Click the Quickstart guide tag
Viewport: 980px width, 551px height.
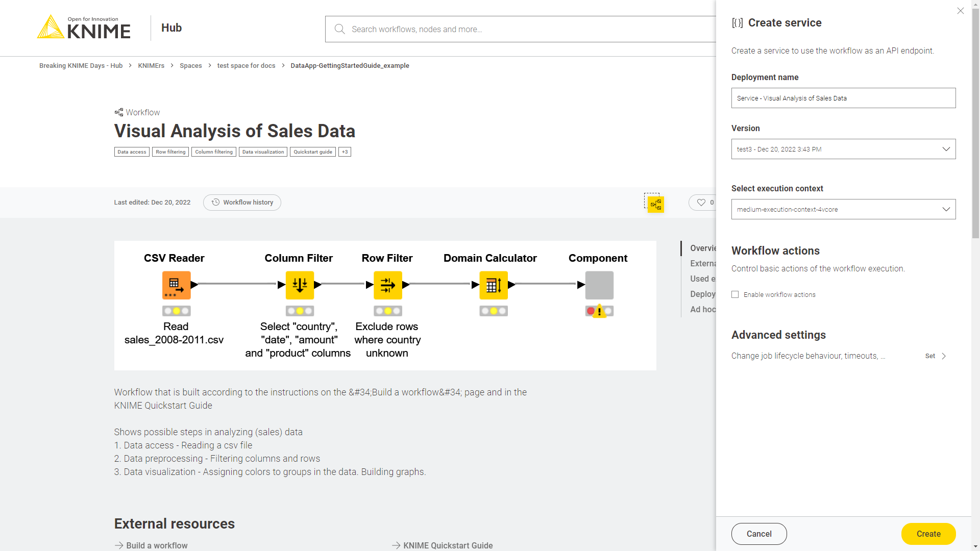coord(313,152)
